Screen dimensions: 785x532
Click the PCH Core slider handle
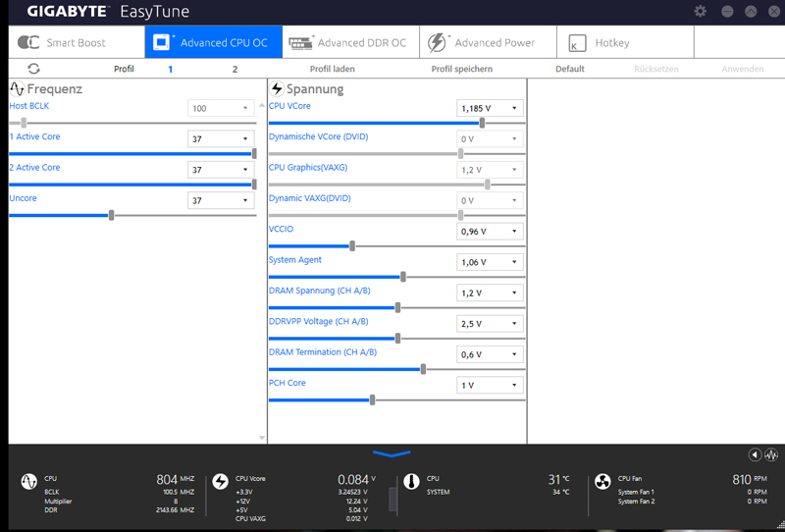[372, 400]
